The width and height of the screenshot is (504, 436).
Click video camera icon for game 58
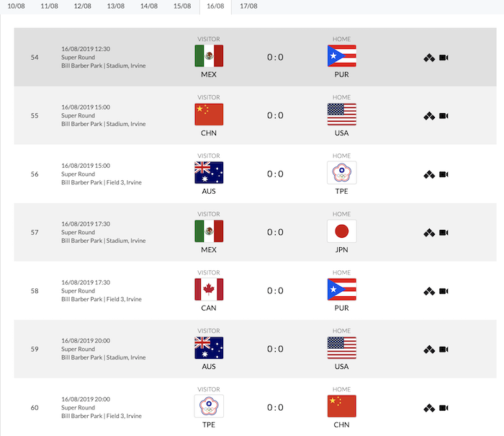(x=444, y=291)
